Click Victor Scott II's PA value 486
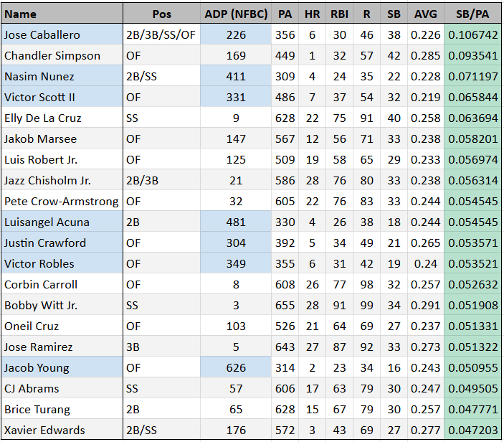Image resolution: width=504 pixels, height=442 pixels. [285, 97]
